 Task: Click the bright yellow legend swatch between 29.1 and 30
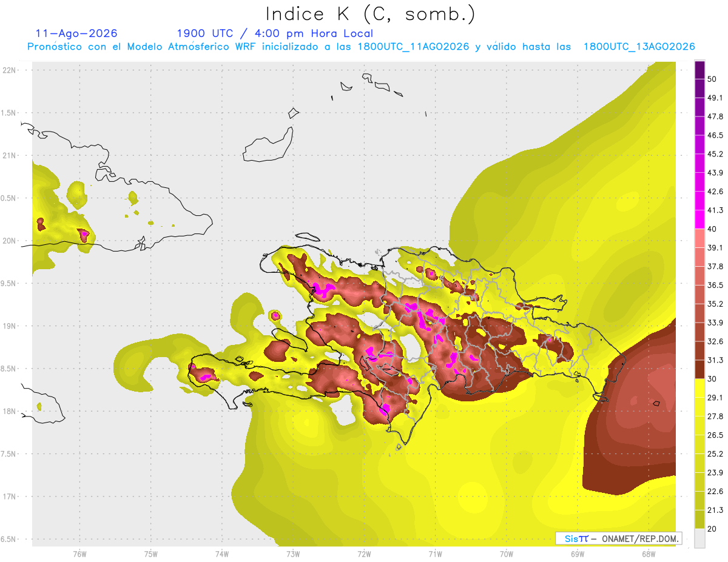click(x=699, y=388)
